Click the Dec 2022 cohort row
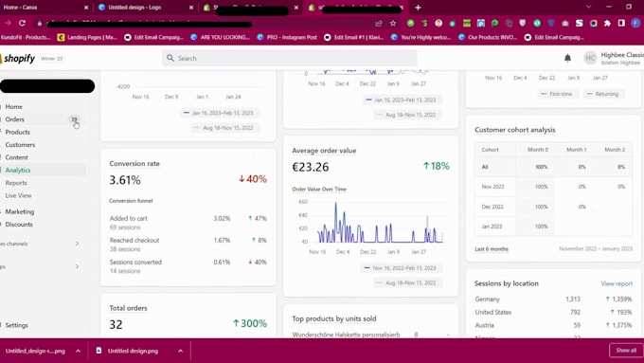 [553, 207]
